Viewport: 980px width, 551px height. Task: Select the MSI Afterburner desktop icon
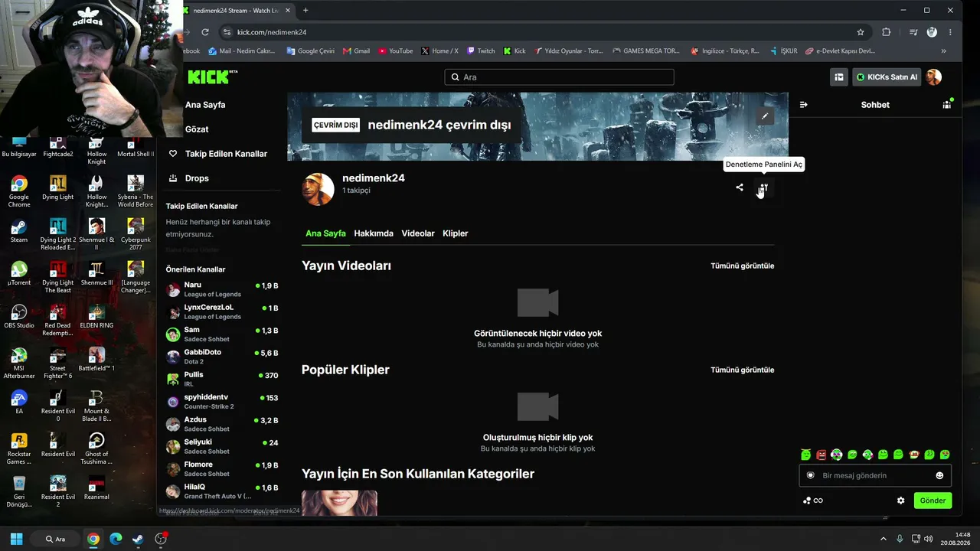point(19,364)
